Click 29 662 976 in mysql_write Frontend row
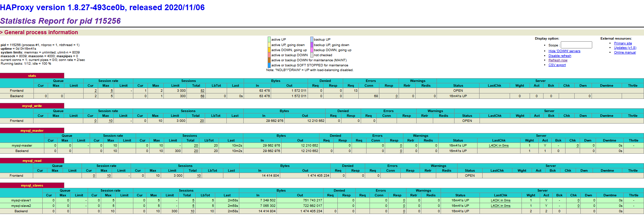644x217 pixels. pos(274,121)
